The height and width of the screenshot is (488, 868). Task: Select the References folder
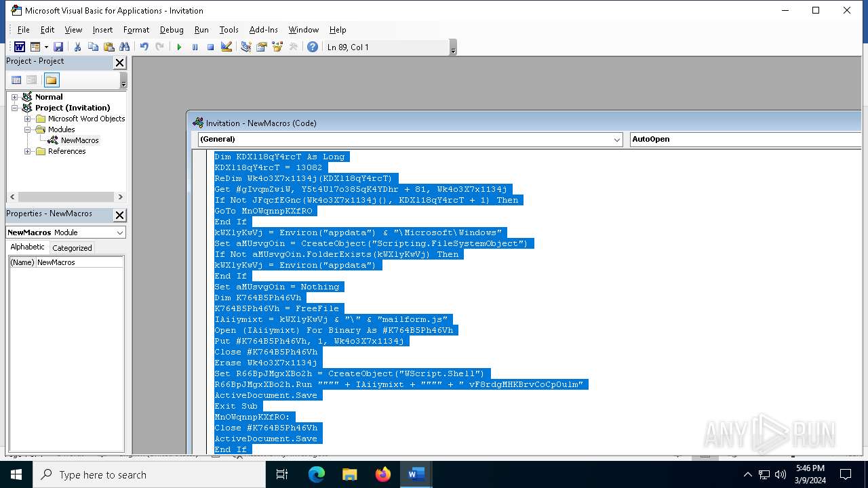pyautogui.click(x=66, y=151)
